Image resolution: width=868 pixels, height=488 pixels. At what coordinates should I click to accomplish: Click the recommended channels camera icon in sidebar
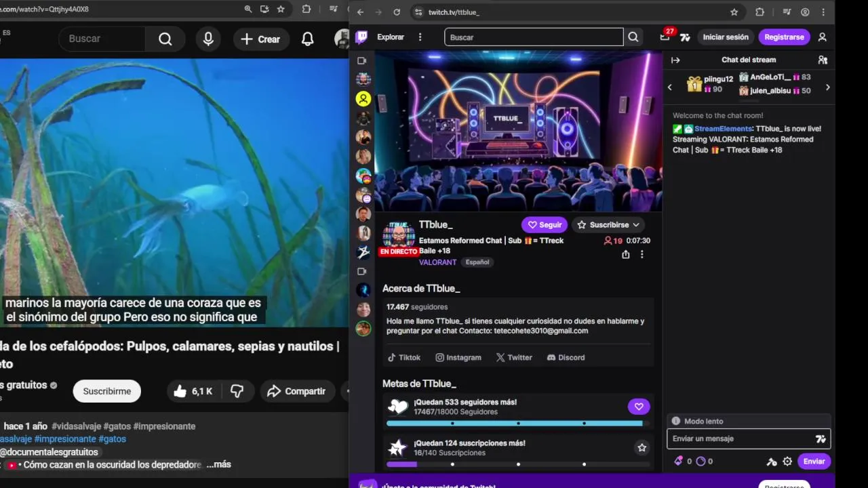click(x=362, y=272)
